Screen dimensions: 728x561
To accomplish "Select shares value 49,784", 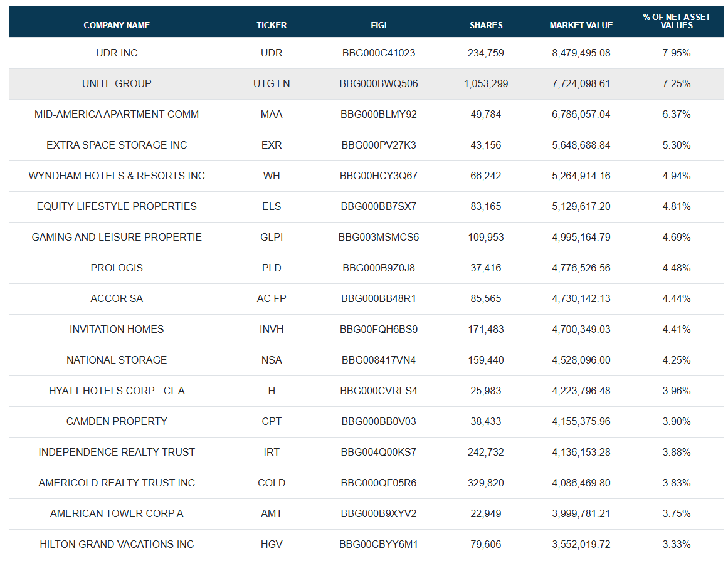I will (485, 114).
